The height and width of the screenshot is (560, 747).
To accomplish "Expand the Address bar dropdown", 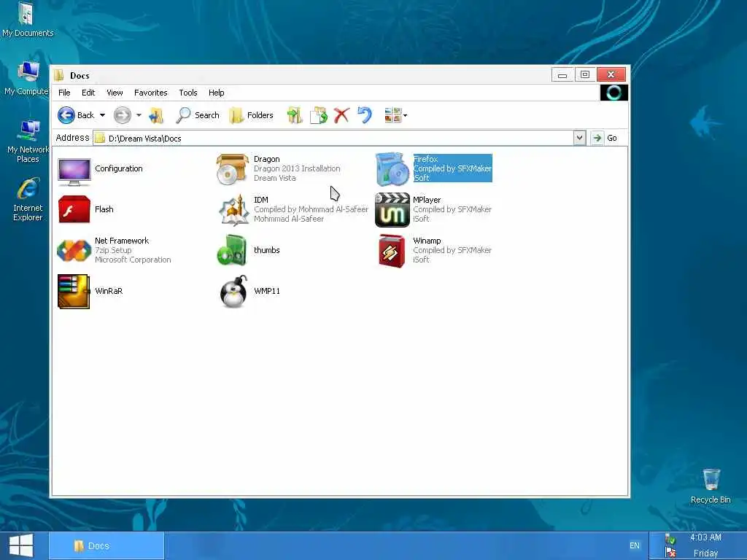I will point(579,138).
